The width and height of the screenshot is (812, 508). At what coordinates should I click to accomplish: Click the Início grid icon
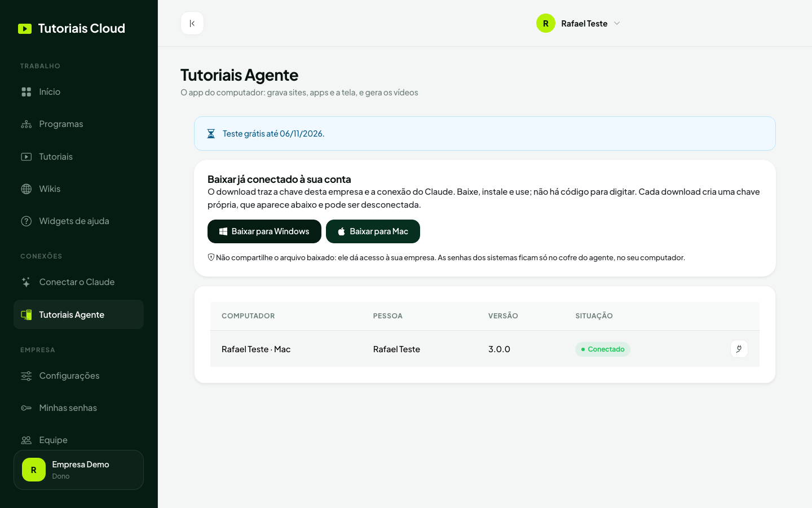(x=27, y=92)
